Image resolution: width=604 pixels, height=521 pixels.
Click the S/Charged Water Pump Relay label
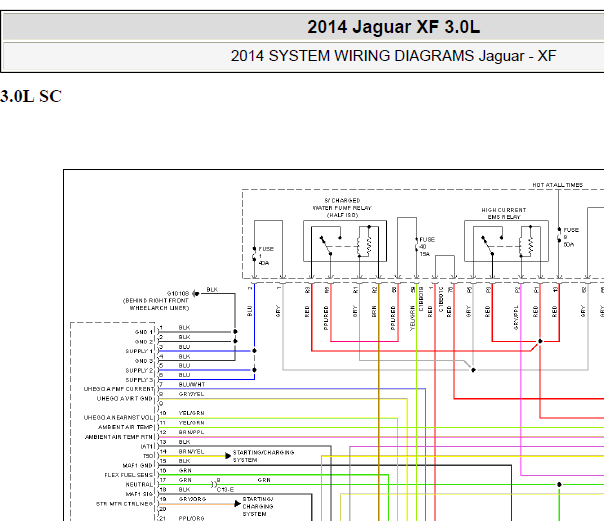pos(342,208)
